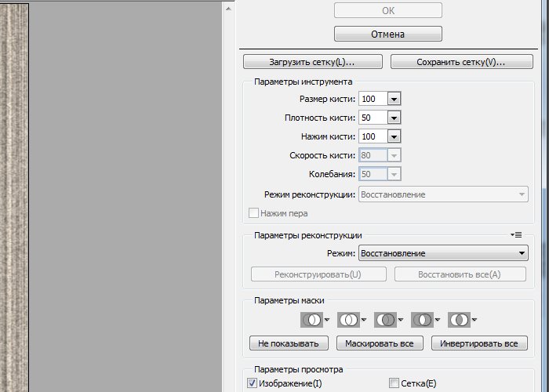Uncheck the Изображение(I) checkbox

coord(253,383)
